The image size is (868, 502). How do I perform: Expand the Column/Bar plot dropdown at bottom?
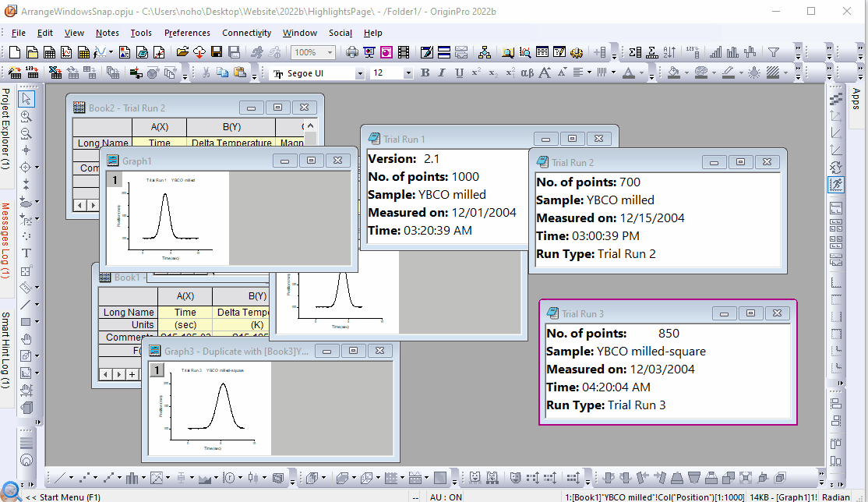[x=143, y=478]
